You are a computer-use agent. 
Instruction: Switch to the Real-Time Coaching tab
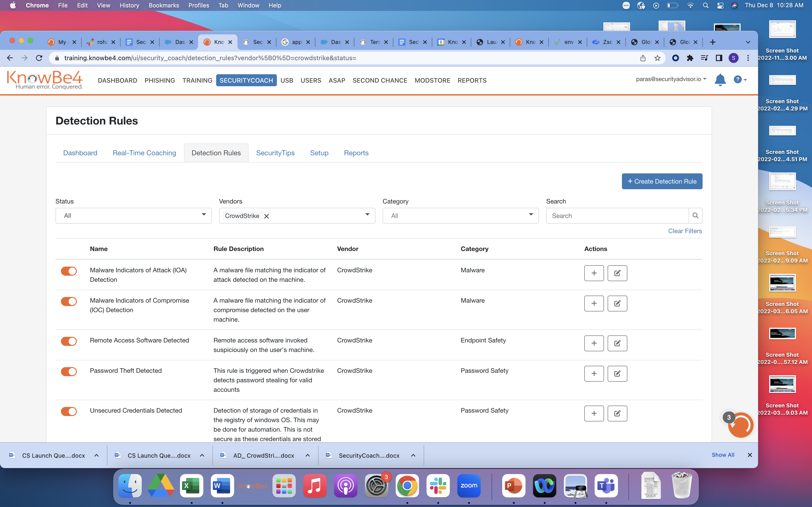144,153
